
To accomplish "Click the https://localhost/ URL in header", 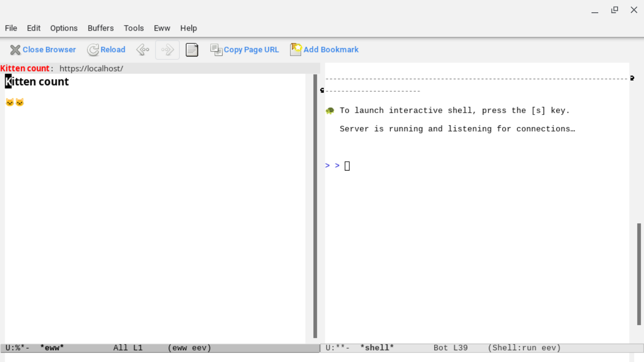I will coord(91,68).
